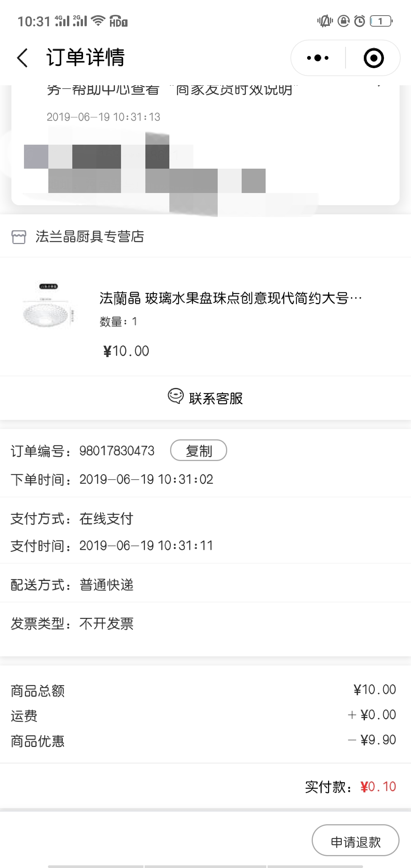Tap the 订单详情 page title

86,57
